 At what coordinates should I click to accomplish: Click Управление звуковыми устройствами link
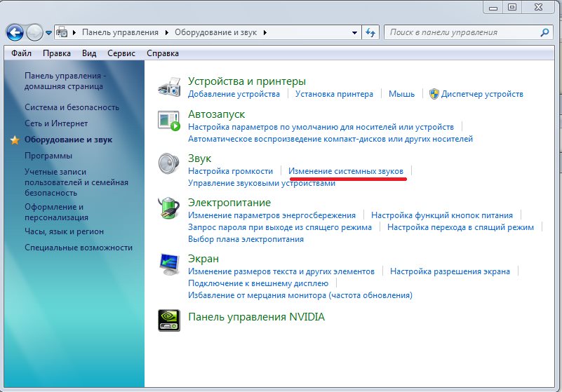[262, 183]
